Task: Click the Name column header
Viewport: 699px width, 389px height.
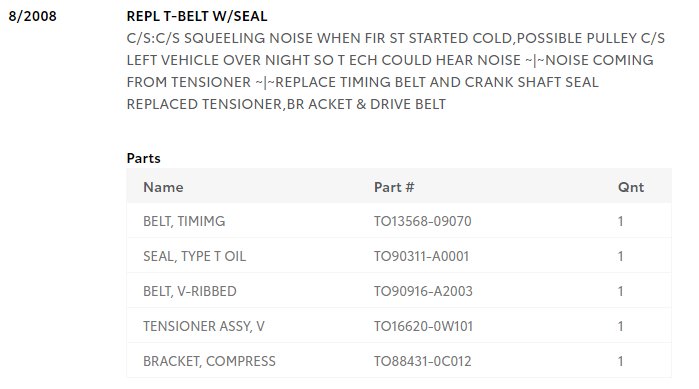Action: 163,187
